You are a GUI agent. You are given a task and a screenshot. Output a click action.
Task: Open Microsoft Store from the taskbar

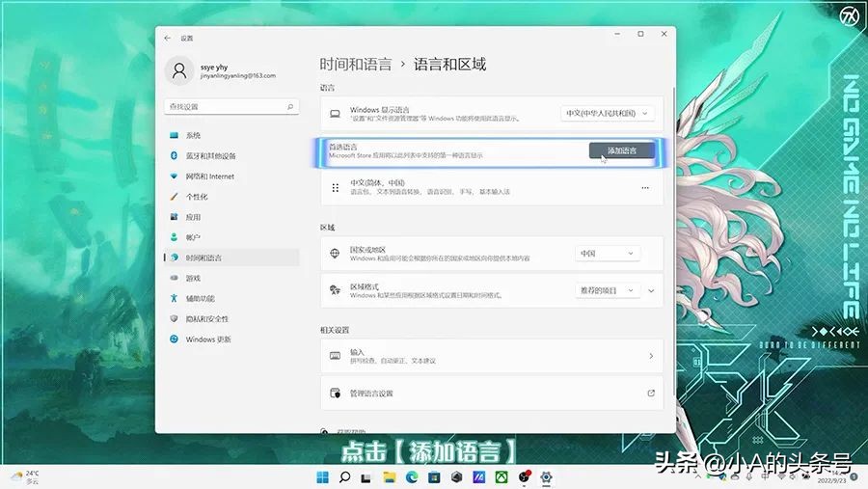(x=434, y=476)
